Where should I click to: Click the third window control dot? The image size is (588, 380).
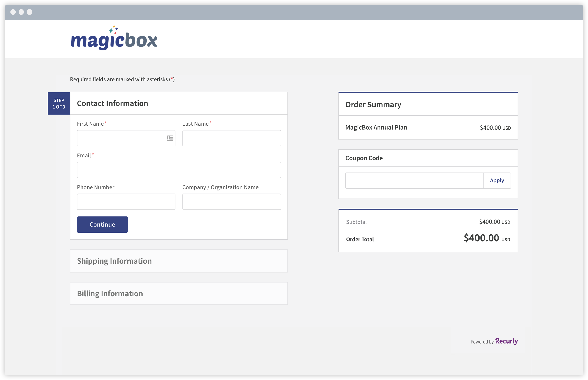(30, 12)
